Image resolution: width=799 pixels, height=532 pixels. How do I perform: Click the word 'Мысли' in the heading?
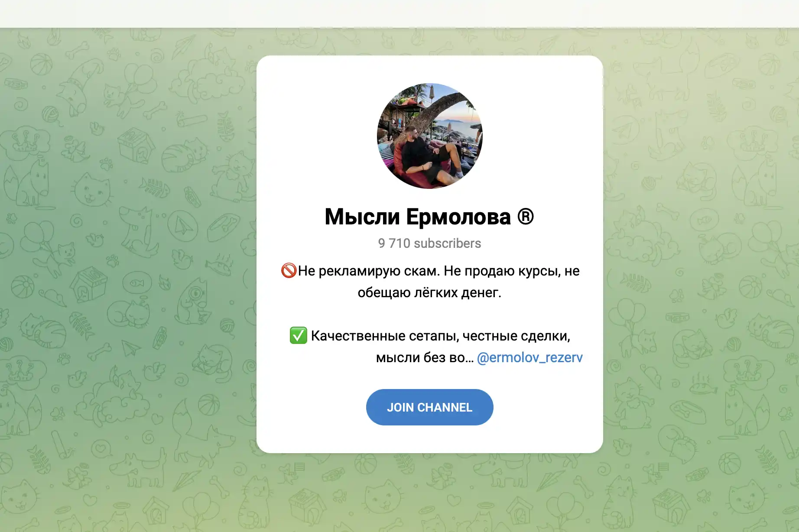362,217
